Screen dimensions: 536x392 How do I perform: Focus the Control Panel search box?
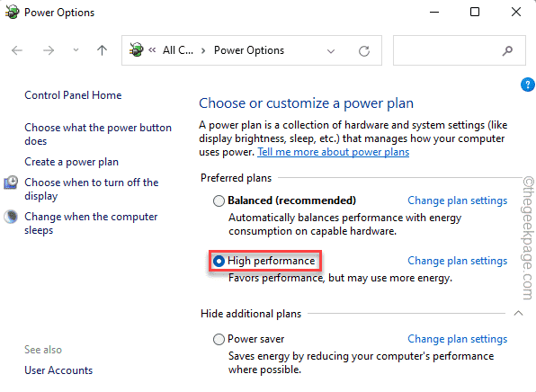459,50
